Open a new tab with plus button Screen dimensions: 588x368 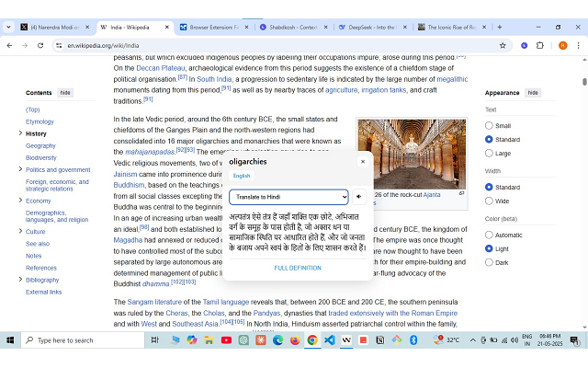(500, 27)
